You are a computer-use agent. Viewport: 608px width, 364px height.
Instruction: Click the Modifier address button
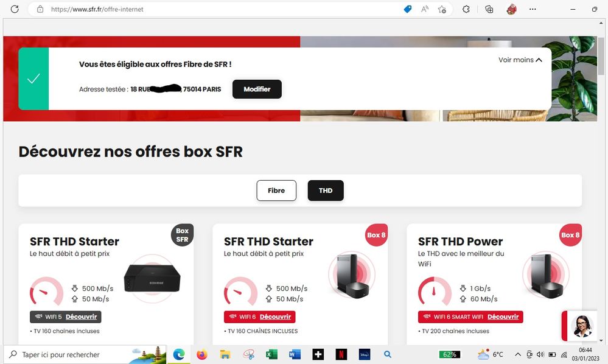tap(257, 89)
